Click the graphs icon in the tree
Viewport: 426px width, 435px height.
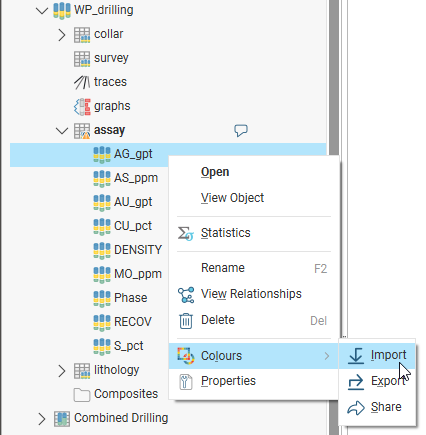pos(82,106)
